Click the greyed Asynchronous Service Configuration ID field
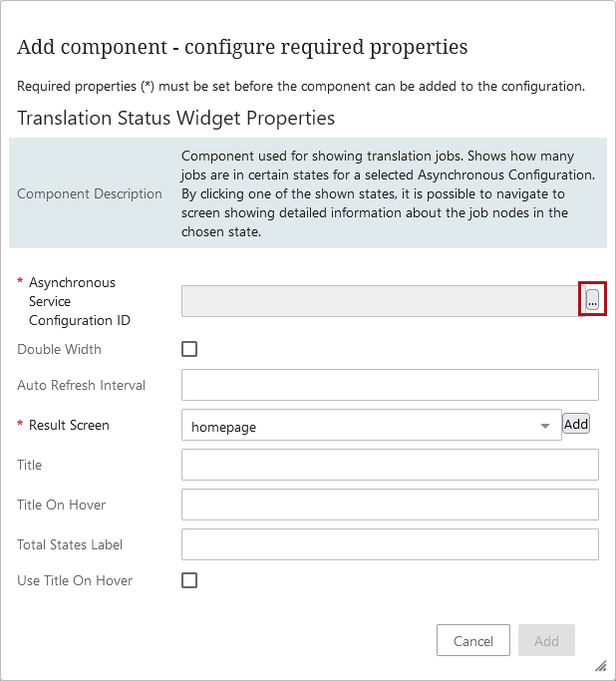Viewport: 616px width, 681px height. [380, 300]
